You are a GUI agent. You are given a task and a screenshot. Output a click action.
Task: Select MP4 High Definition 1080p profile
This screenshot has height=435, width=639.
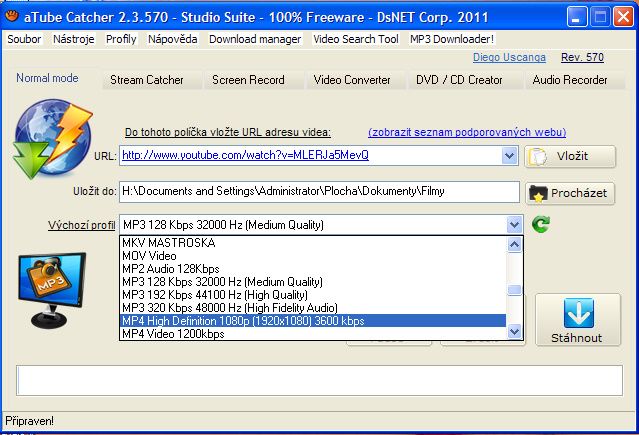point(313,321)
